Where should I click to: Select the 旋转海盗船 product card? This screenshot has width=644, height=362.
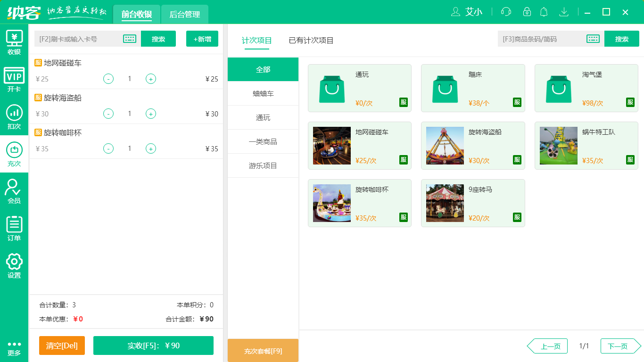click(x=473, y=146)
